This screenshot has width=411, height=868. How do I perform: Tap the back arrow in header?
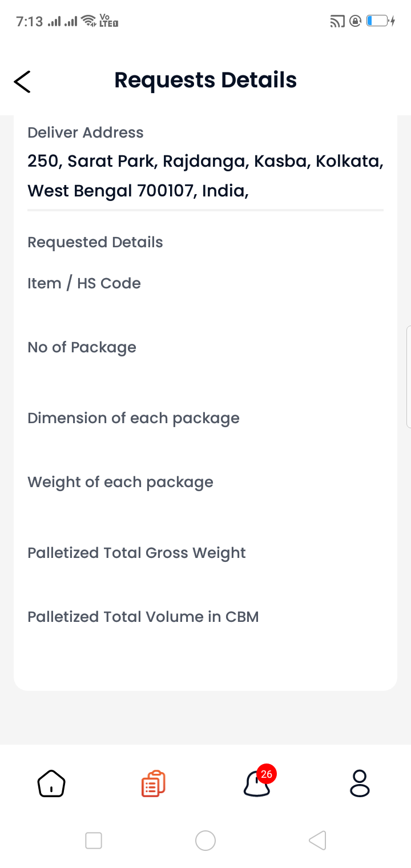click(x=22, y=82)
